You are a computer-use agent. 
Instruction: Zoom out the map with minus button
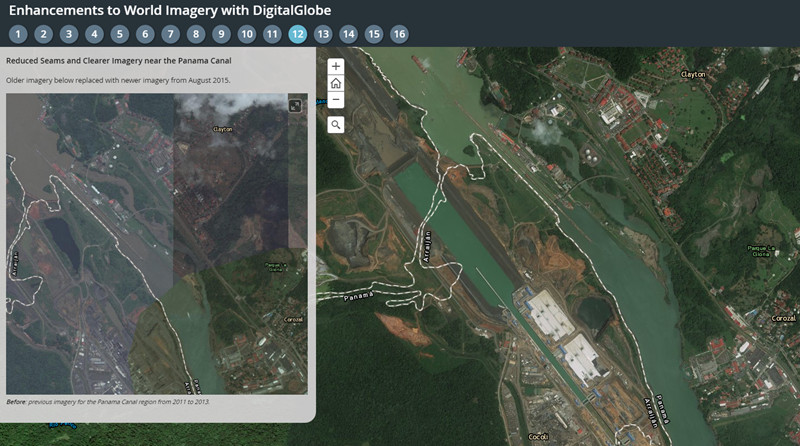coord(335,100)
